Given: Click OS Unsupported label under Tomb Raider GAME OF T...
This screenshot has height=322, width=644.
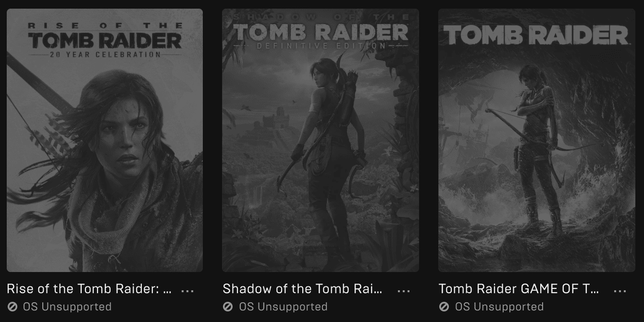Looking at the screenshot, I should (499, 307).
